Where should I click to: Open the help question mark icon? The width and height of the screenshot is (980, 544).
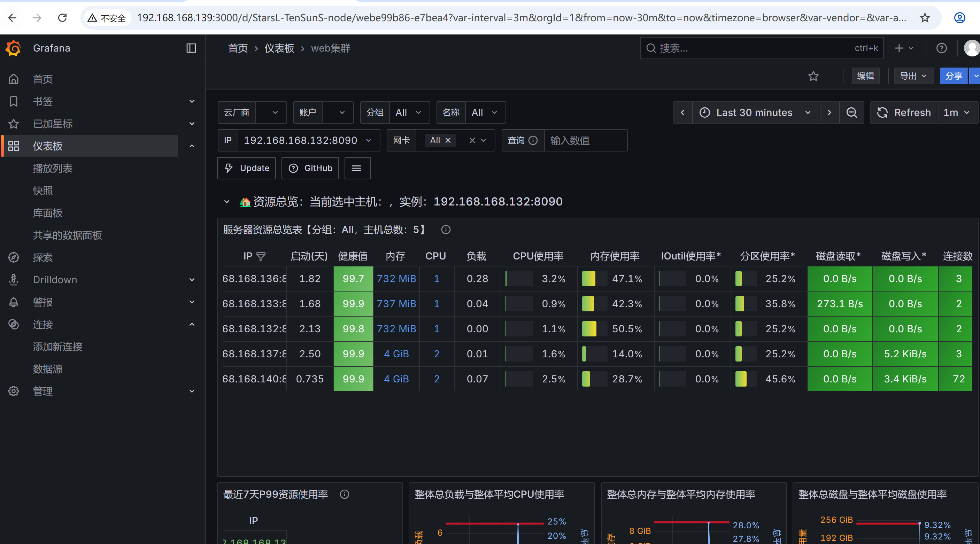pos(941,48)
